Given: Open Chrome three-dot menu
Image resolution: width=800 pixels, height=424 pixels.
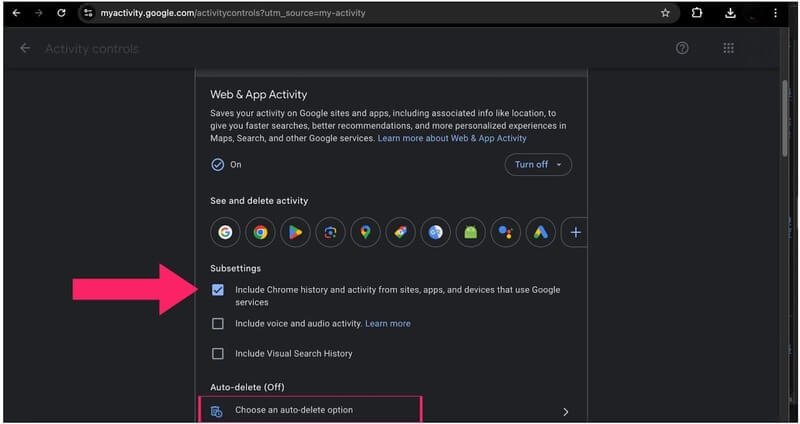Looking at the screenshot, I should click(776, 13).
